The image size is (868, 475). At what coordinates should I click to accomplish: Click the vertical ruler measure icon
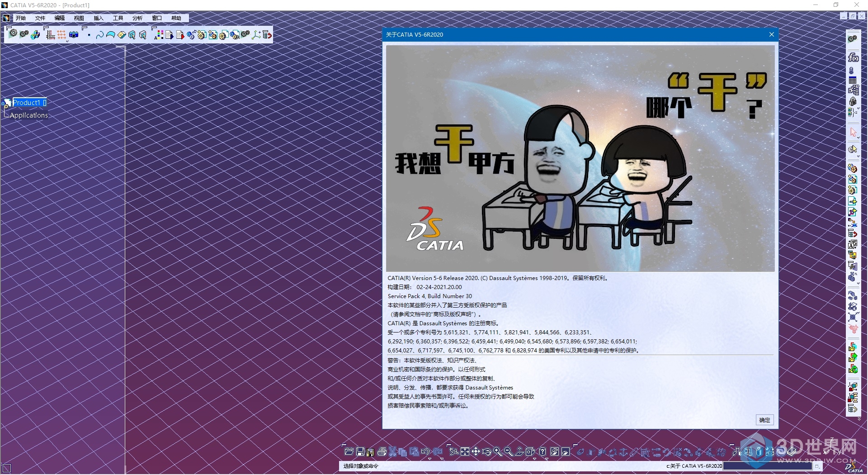pos(50,34)
